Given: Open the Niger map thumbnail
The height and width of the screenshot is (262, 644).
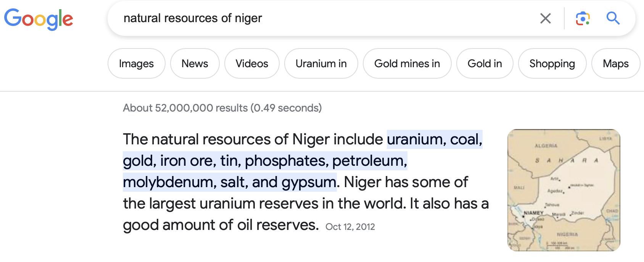Looking at the screenshot, I should click(x=563, y=190).
